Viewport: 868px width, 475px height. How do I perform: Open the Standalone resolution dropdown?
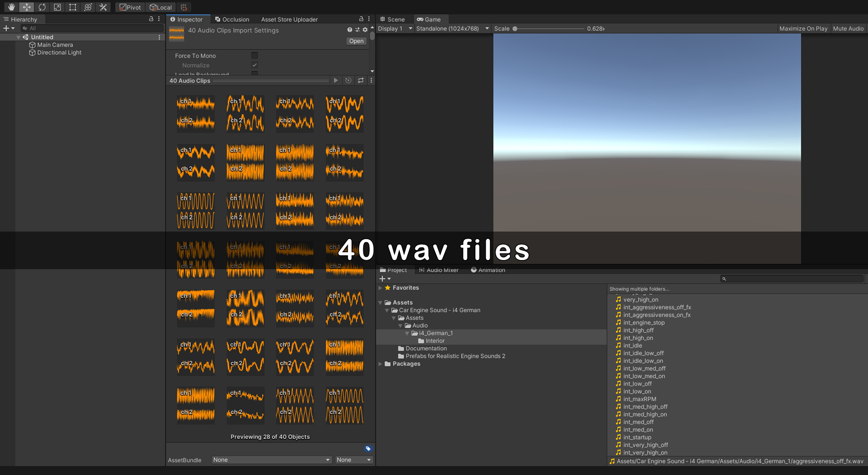tap(452, 28)
